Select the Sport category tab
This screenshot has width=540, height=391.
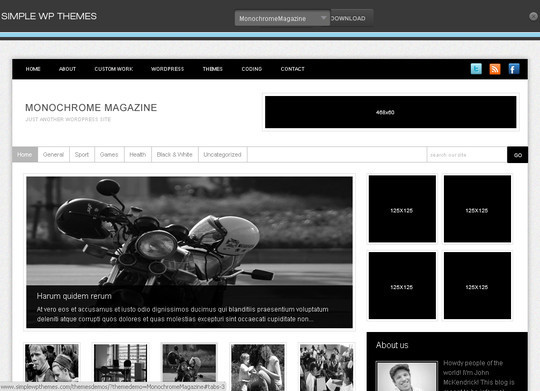click(x=82, y=155)
